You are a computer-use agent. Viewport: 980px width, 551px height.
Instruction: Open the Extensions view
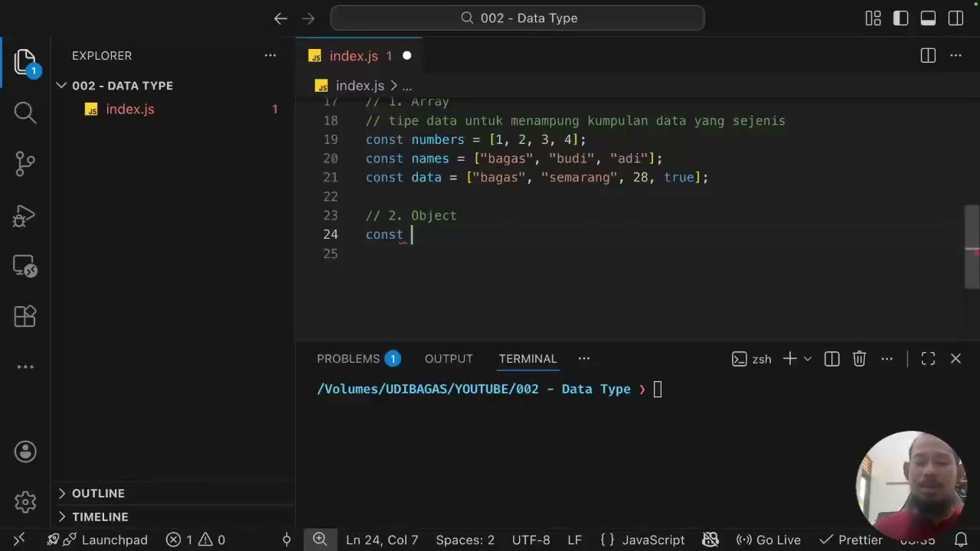point(25,316)
